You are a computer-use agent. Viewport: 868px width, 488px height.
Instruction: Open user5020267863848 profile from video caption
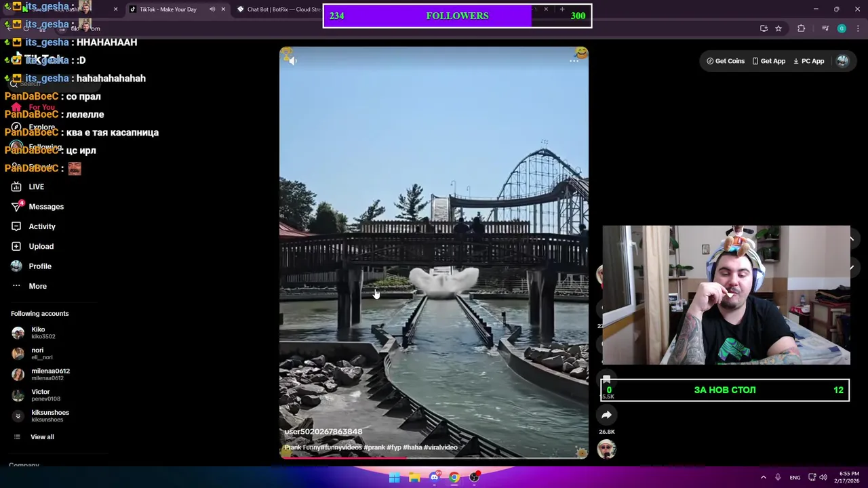323,432
